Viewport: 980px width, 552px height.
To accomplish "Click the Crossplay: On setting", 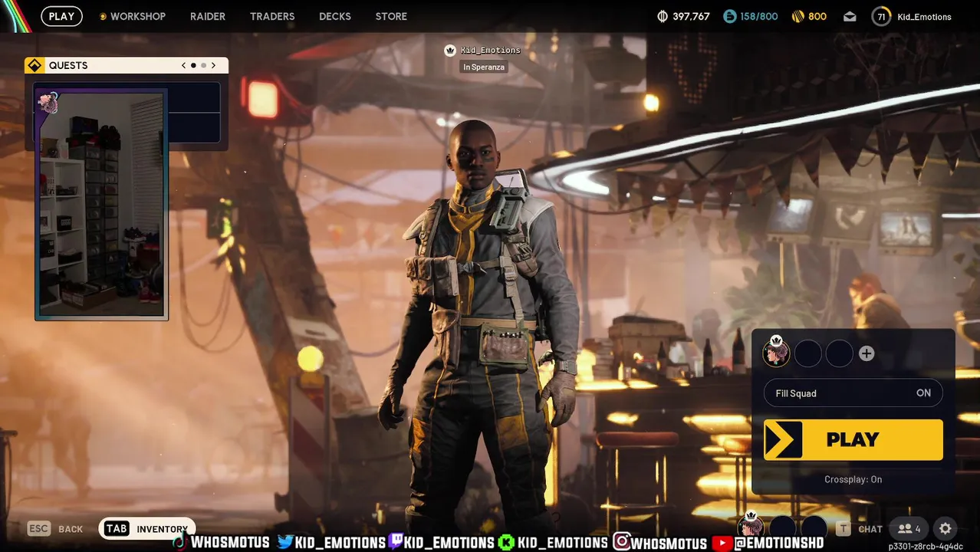I will (853, 479).
